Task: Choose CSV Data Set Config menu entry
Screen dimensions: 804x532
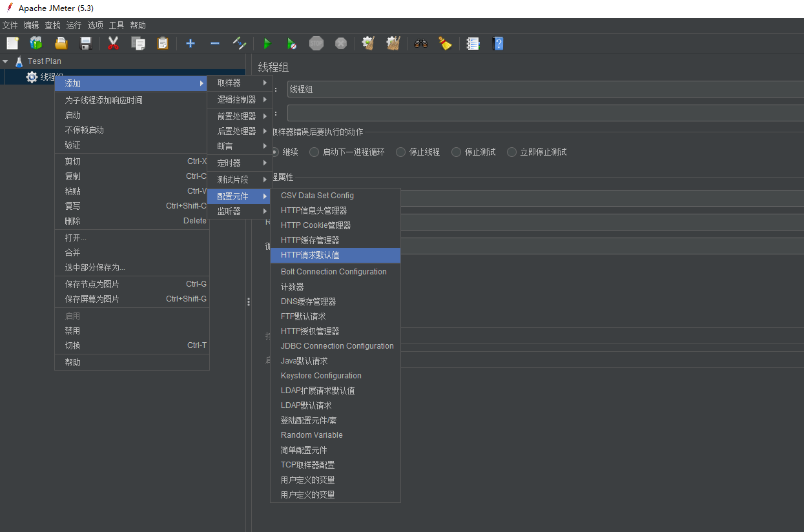Action: coord(335,196)
